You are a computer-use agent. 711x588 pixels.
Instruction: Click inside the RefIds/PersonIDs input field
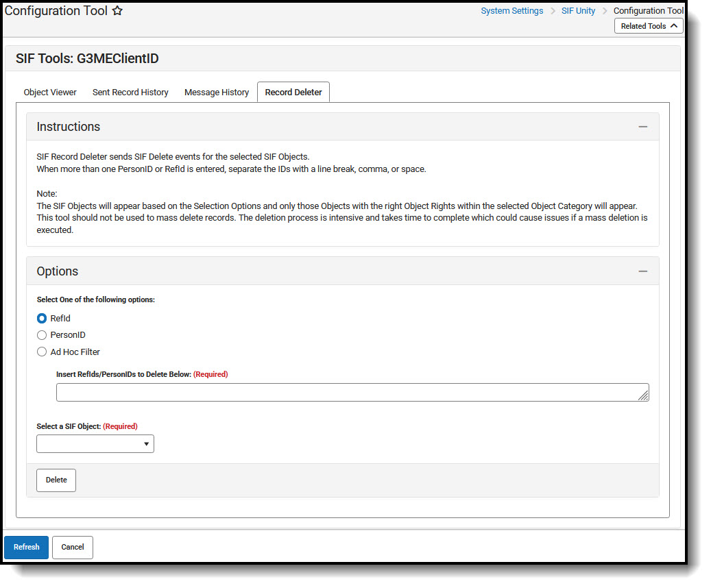coord(343,392)
